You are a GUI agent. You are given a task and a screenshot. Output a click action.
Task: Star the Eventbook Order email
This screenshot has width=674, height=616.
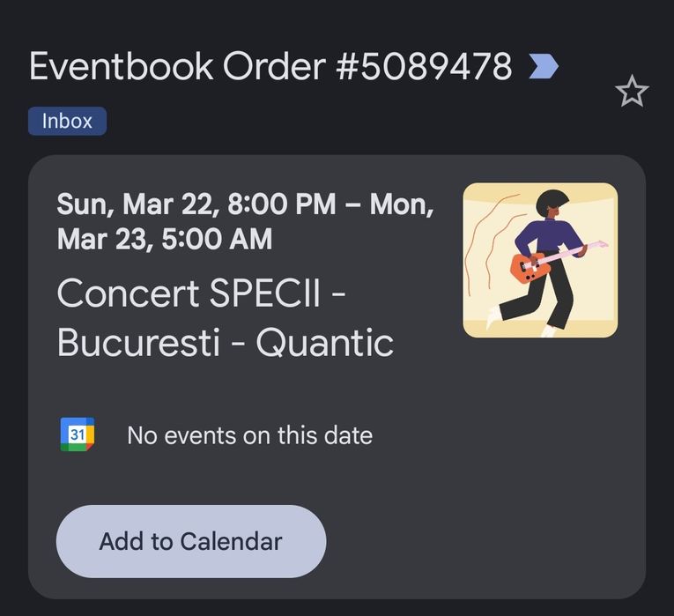(632, 92)
